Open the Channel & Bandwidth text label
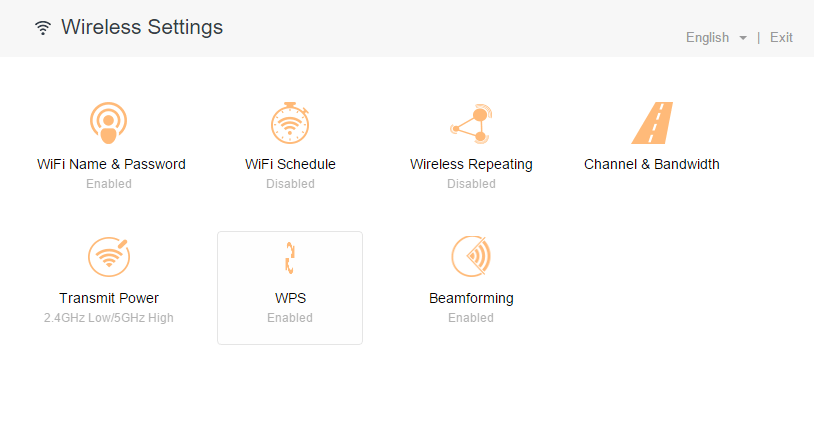Image resolution: width=814 pixels, height=444 pixels. [652, 164]
